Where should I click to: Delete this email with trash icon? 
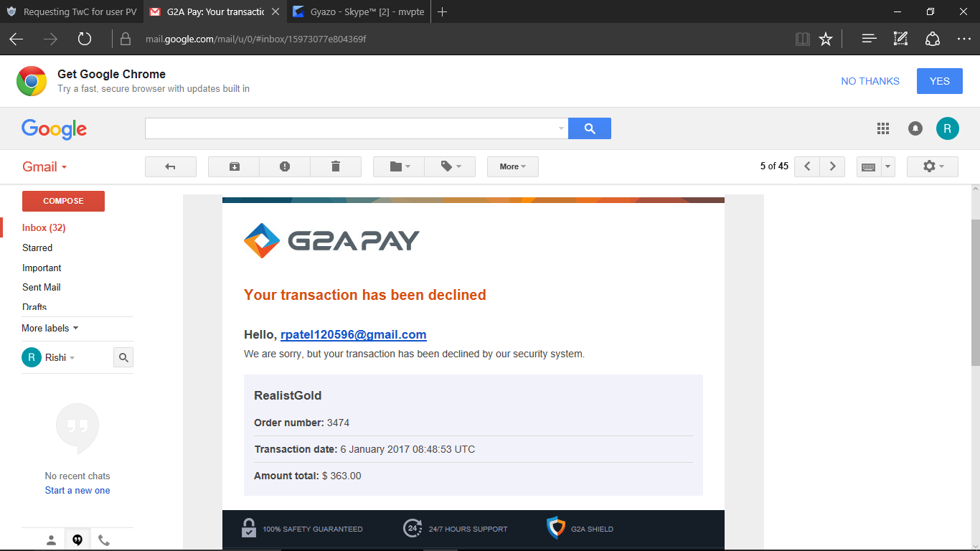click(336, 166)
